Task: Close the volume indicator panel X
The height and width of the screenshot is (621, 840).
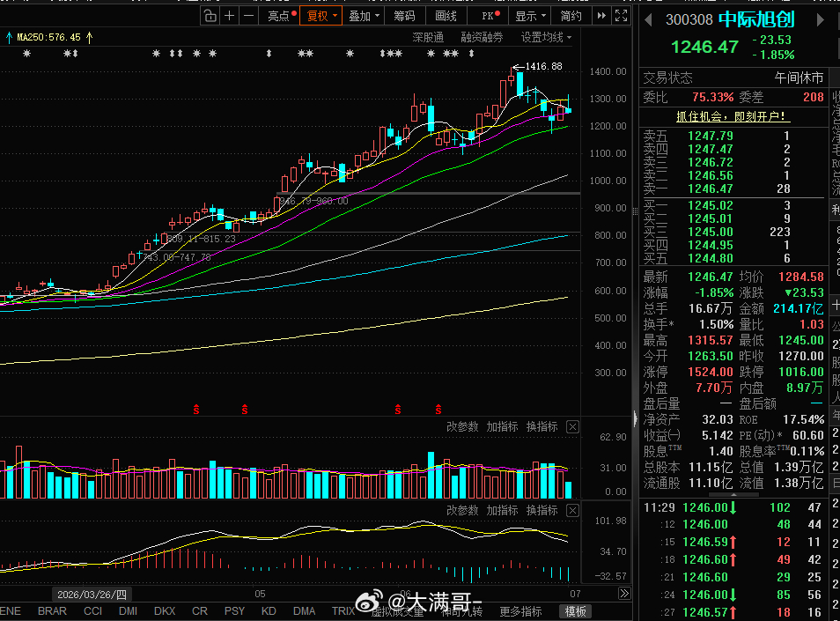Action: coord(572,427)
